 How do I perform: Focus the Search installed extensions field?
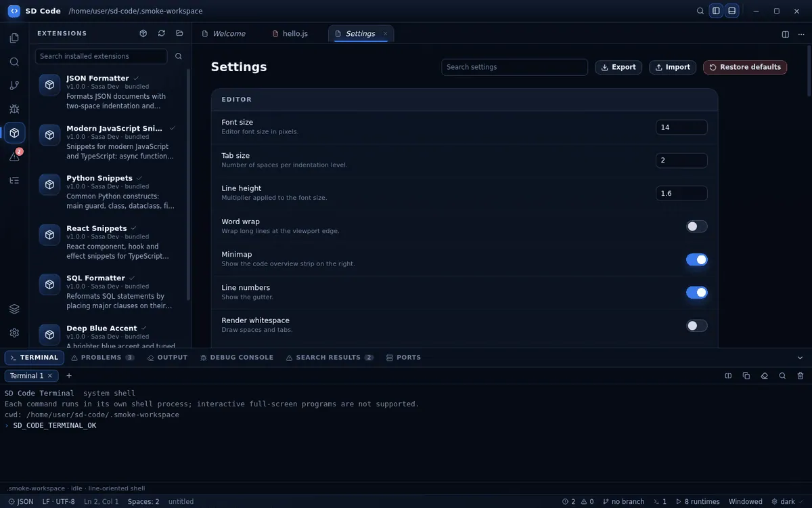point(101,56)
